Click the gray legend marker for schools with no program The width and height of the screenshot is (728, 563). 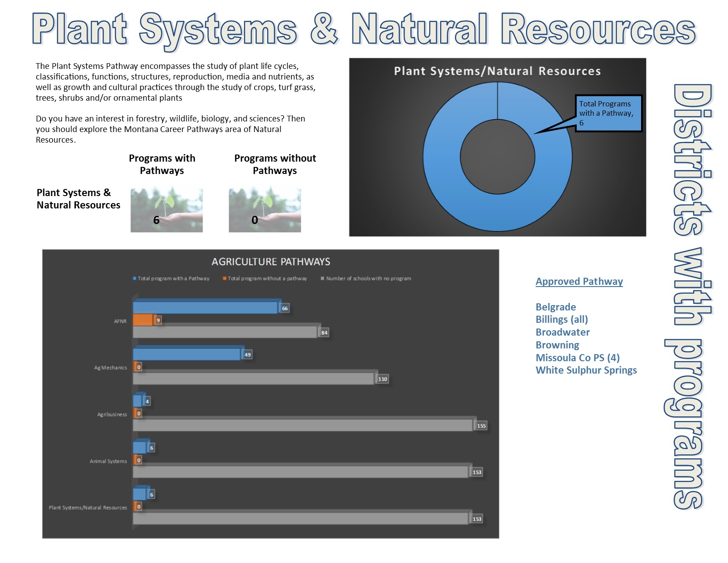point(323,279)
